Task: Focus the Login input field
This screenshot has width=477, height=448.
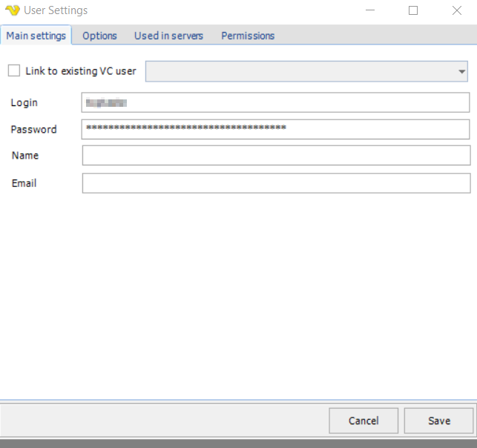Action: pos(276,102)
